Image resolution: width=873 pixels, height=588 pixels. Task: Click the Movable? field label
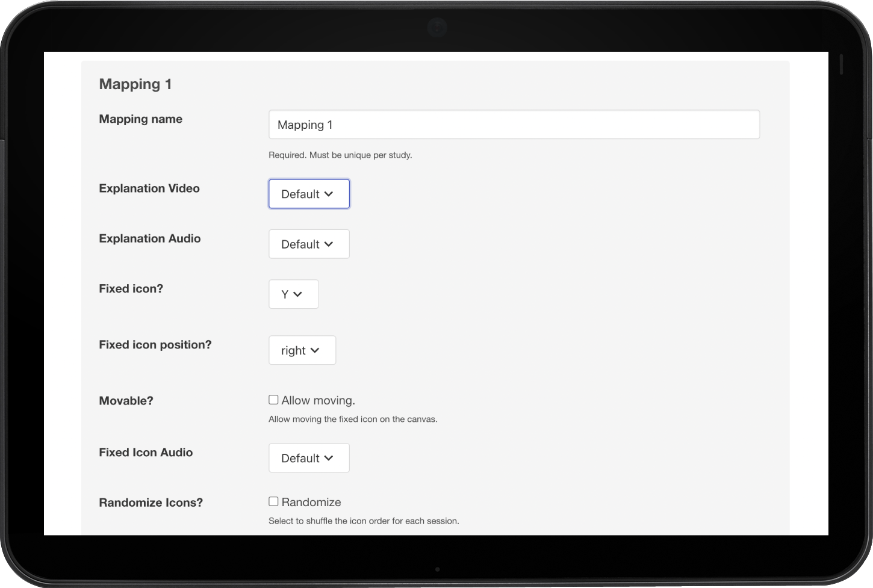[x=126, y=400]
